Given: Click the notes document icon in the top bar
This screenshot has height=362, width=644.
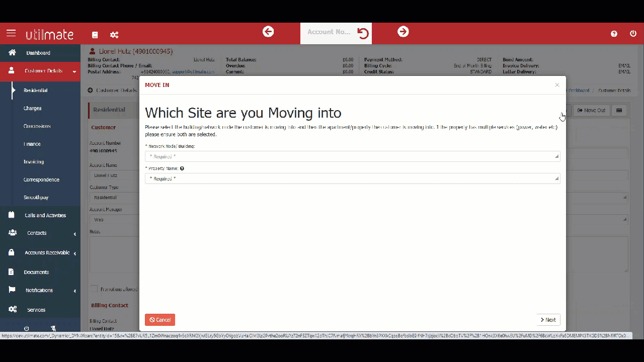Looking at the screenshot, I should (95, 35).
